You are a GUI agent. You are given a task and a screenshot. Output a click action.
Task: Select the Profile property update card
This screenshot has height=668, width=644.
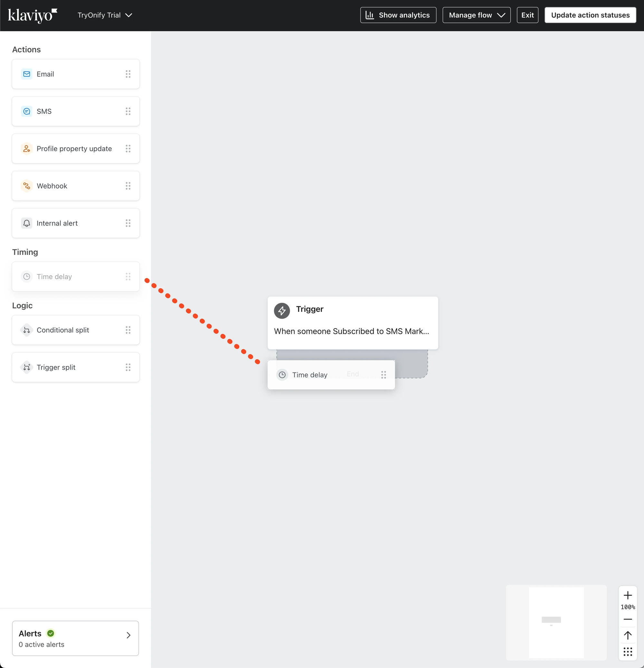point(76,149)
